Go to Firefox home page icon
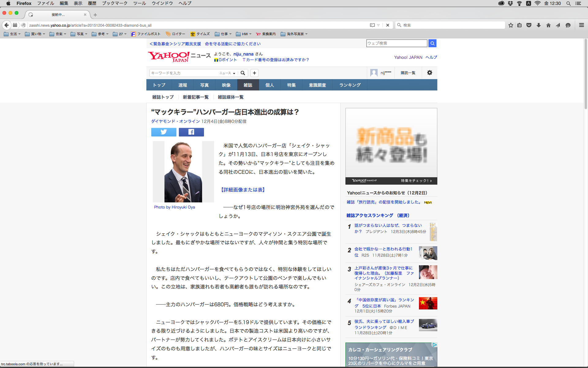Screen dimensions: 588x368 coord(548,25)
